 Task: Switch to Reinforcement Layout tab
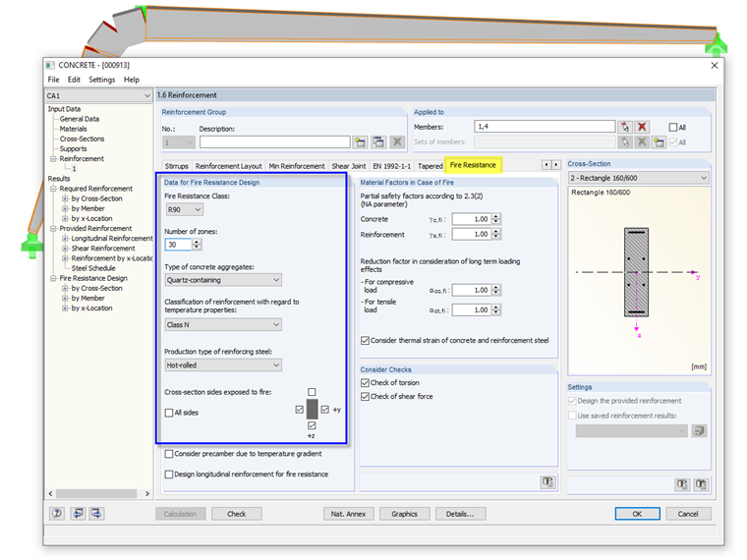(229, 166)
